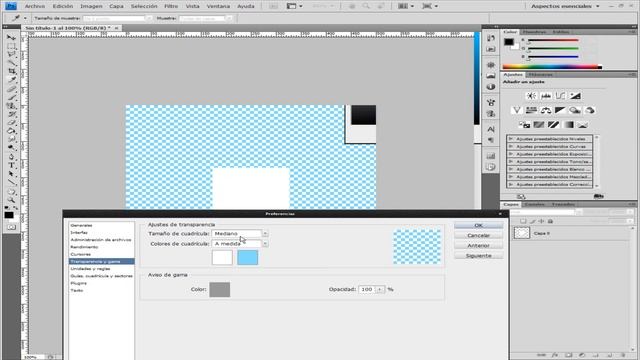Select Plugins preferences category
Screen dimensions: 640x360
(x=78, y=283)
